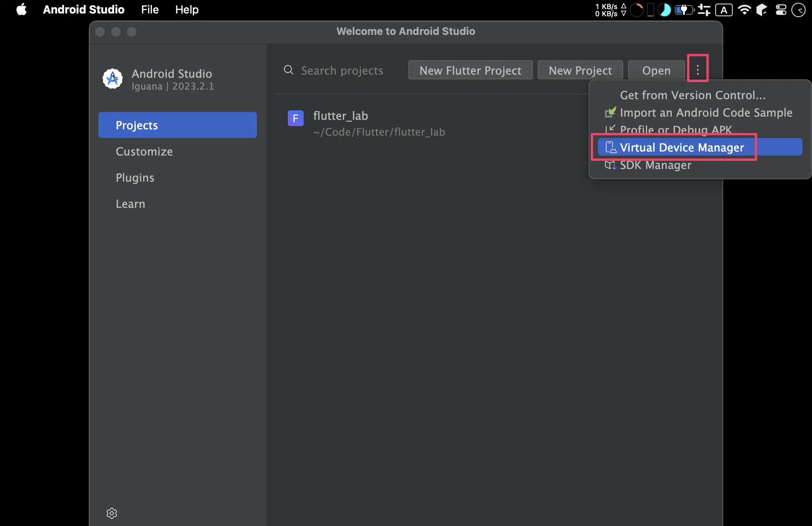The image size is (812, 526).
Task: Open the Learn tab
Action: 177,203
